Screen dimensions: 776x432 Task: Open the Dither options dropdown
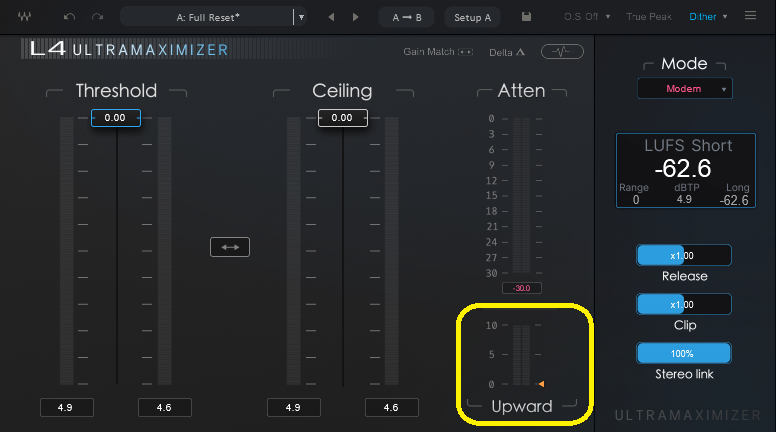click(709, 17)
